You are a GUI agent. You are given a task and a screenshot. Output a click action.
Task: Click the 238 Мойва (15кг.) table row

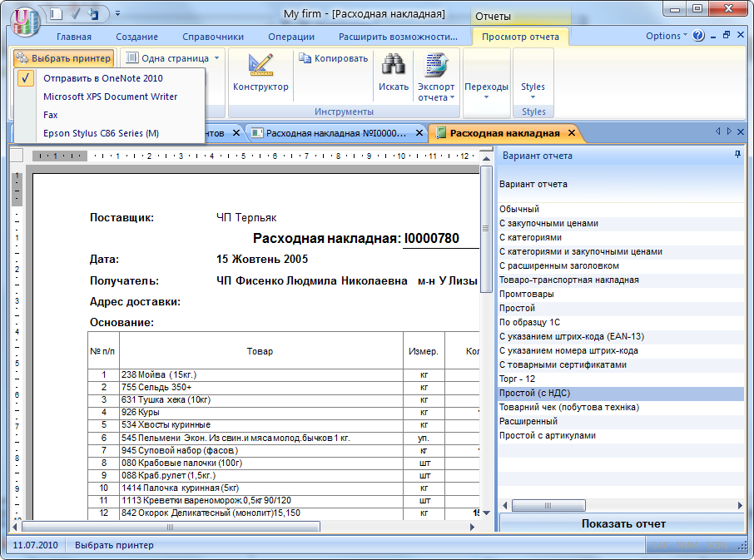pos(284,375)
